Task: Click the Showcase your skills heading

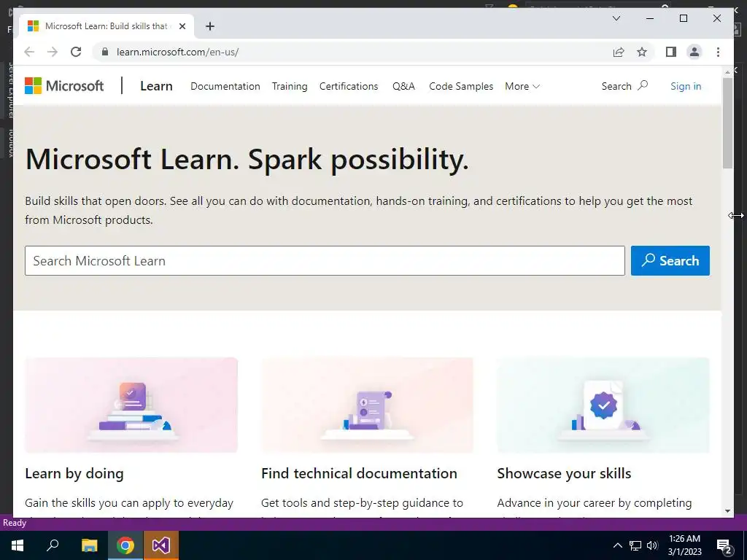Action: (564, 473)
